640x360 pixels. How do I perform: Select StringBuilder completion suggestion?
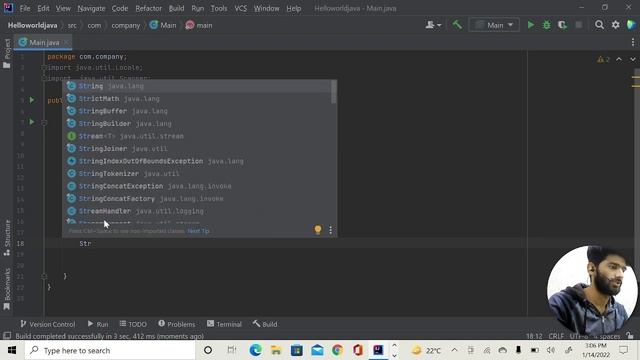(198, 124)
